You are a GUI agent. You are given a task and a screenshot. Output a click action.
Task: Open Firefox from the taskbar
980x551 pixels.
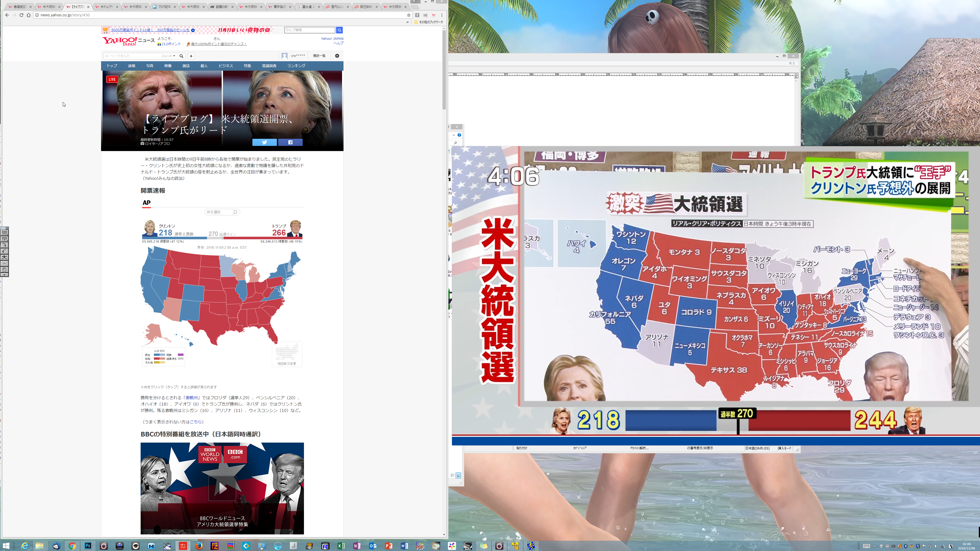(x=199, y=546)
